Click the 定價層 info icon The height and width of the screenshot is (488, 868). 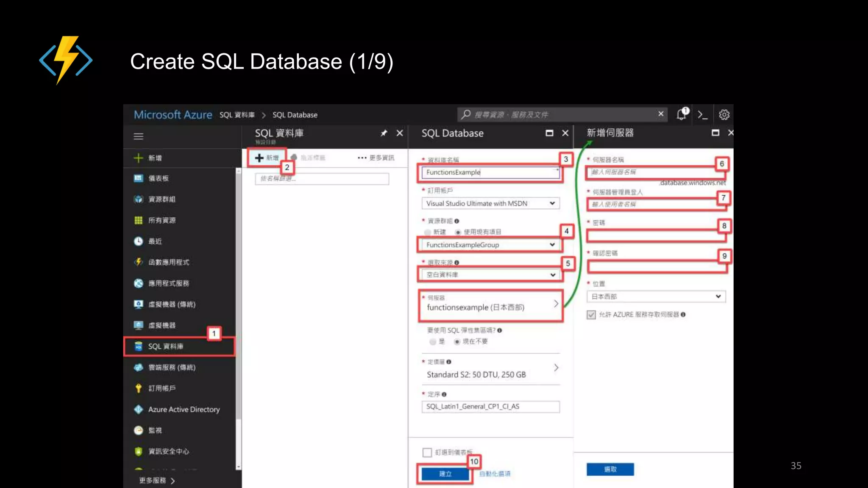click(x=448, y=362)
